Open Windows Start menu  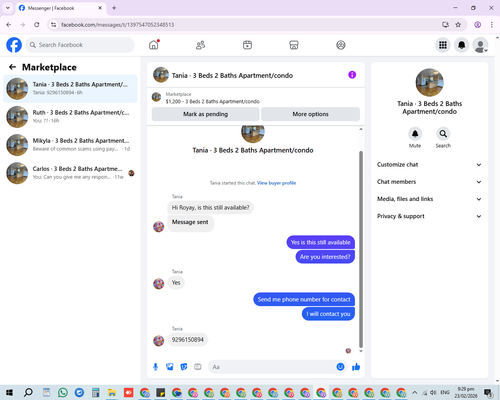pyautogui.click(x=9, y=392)
